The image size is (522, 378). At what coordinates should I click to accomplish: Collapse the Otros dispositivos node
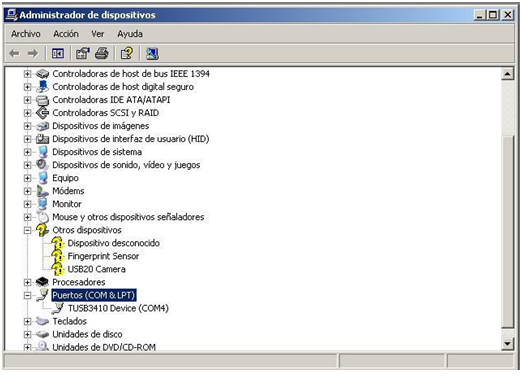point(28,230)
